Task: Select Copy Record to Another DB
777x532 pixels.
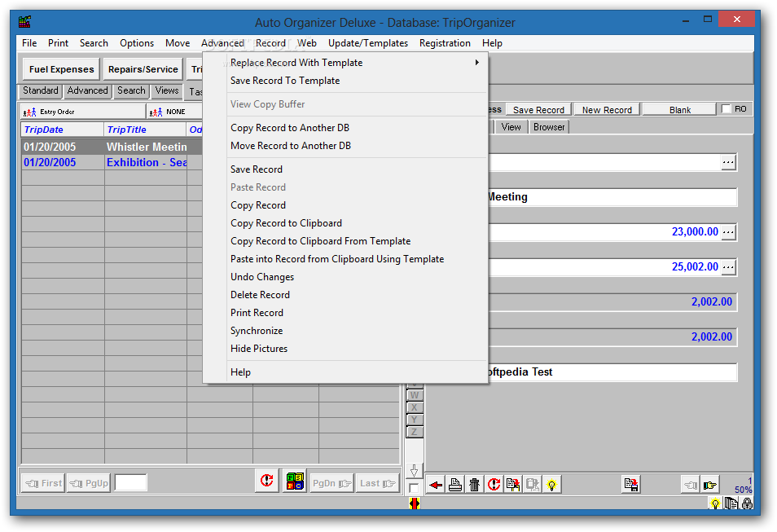Action: click(x=290, y=128)
